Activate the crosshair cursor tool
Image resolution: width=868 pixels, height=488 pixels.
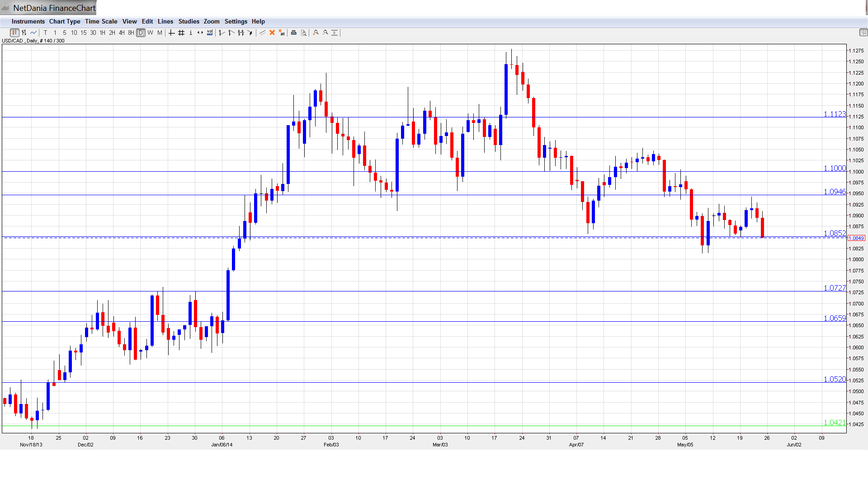pyautogui.click(x=172, y=33)
